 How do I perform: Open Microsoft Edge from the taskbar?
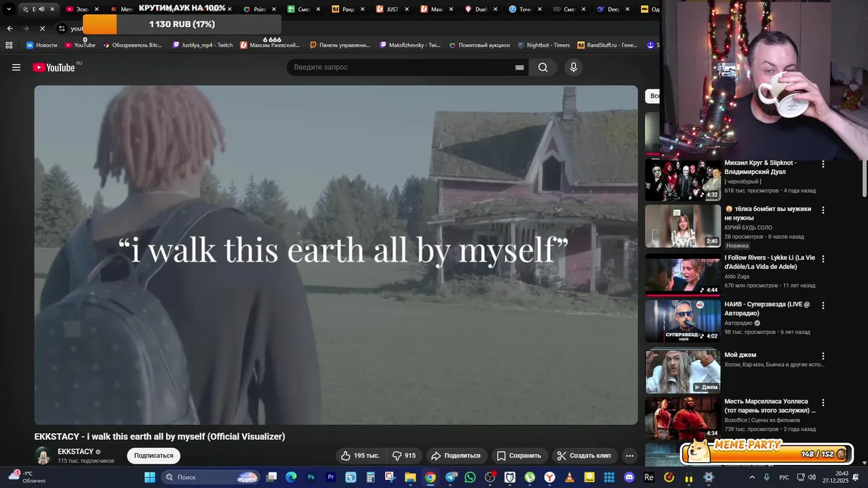[x=292, y=477]
